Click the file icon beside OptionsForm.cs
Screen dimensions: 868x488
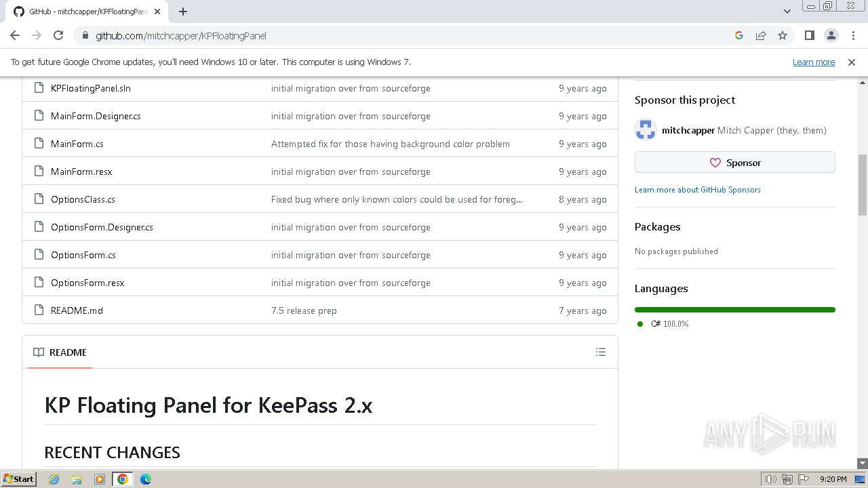39,255
